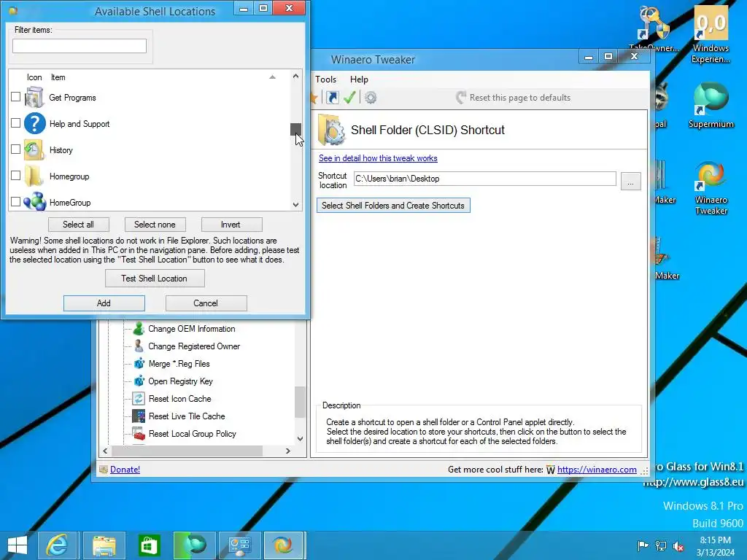Open the Supermium desktop shortcut
Screen dimensions: 747x560
[711, 105]
